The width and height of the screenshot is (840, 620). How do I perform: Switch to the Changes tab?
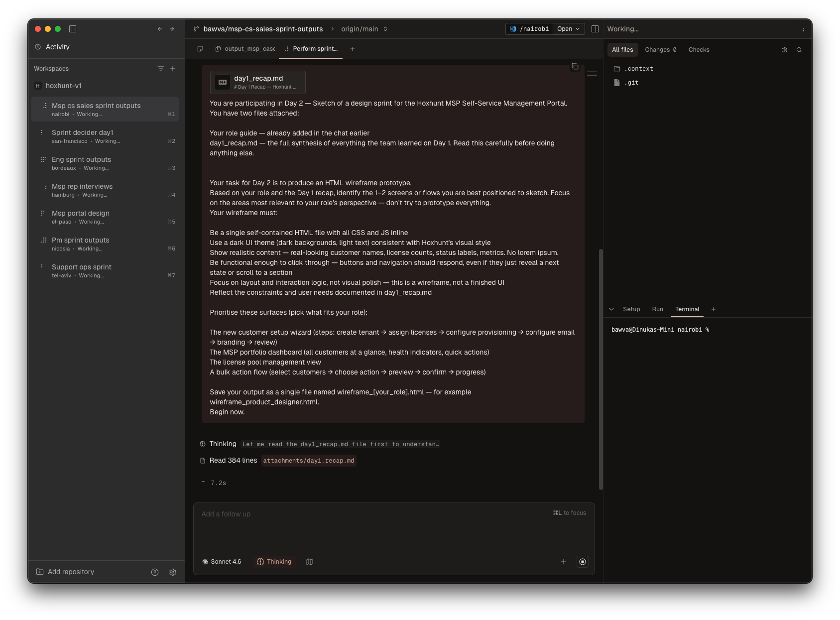pyautogui.click(x=660, y=50)
